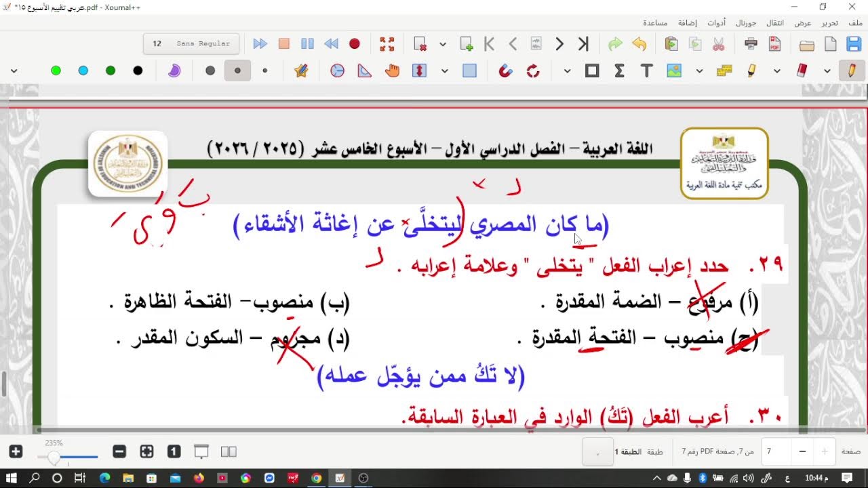
Task: Insert a new page after
Action: coord(467,44)
